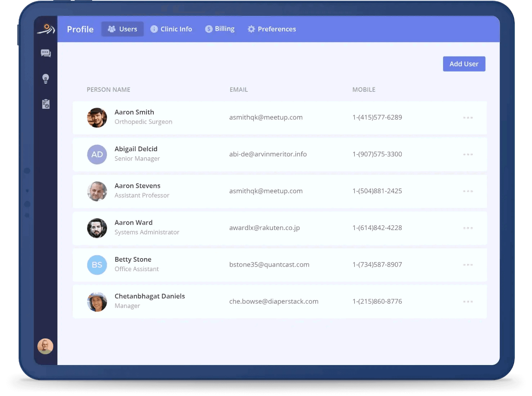Open the more options menu for Aaron Ward
This screenshot has width=532, height=396.
click(x=468, y=228)
